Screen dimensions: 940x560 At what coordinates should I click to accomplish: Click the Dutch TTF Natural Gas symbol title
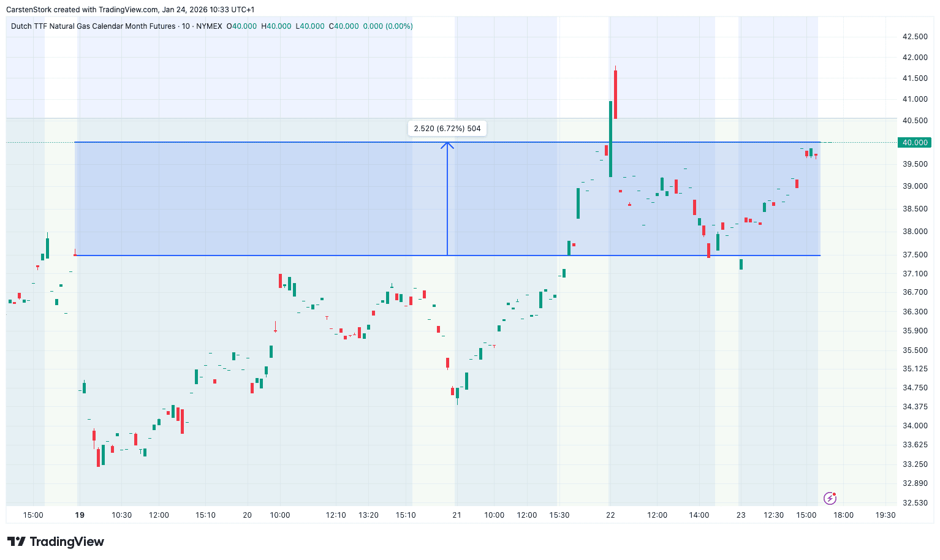click(x=93, y=26)
